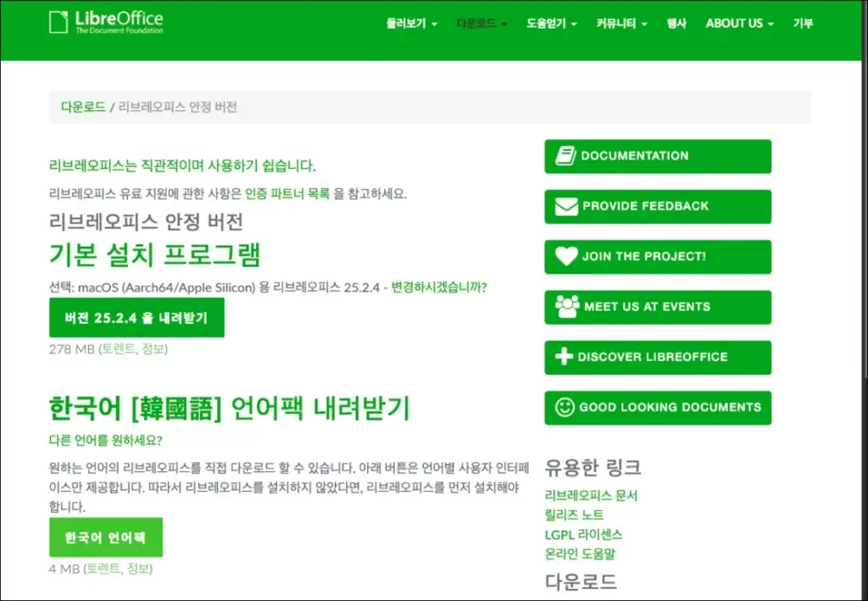Click the 변경하시겠습니까? link

(x=438, y=287)
